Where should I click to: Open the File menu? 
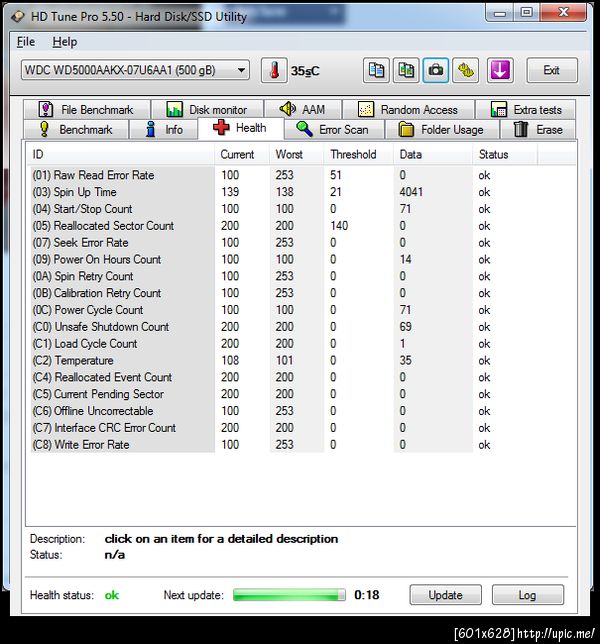coord(25,42)
